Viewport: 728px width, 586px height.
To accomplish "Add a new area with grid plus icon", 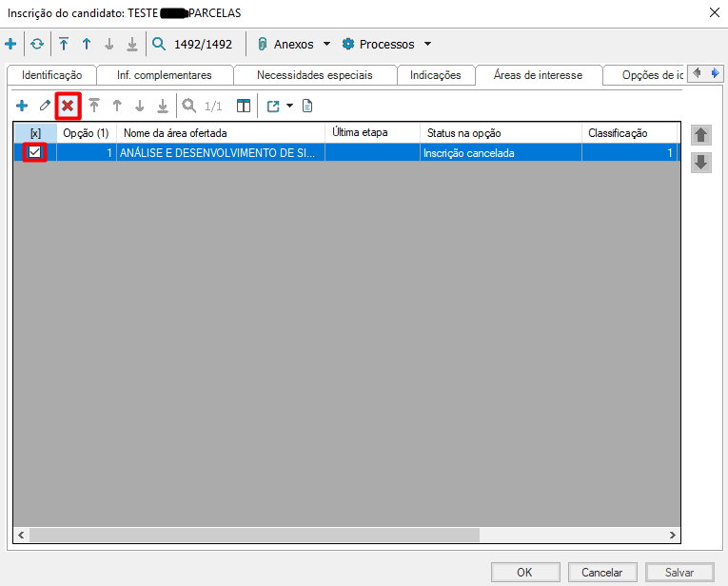I will [x=22, y=106].
